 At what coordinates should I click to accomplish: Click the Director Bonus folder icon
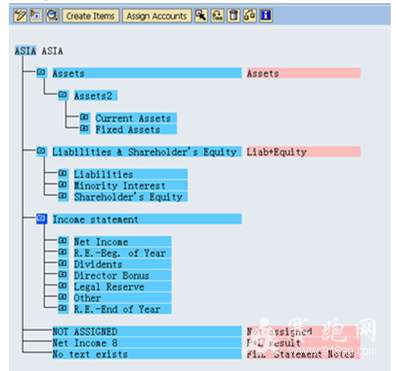(x=63, y=275)
